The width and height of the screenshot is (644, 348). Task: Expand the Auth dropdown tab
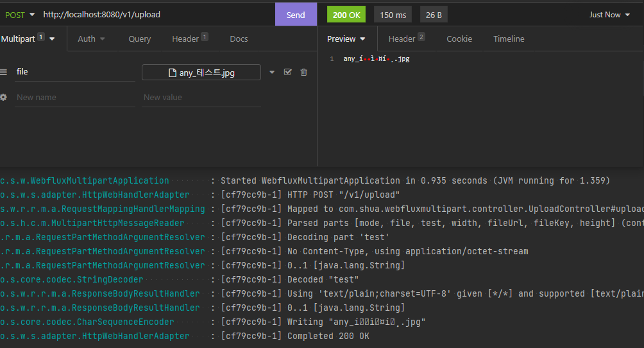[91, 39]
